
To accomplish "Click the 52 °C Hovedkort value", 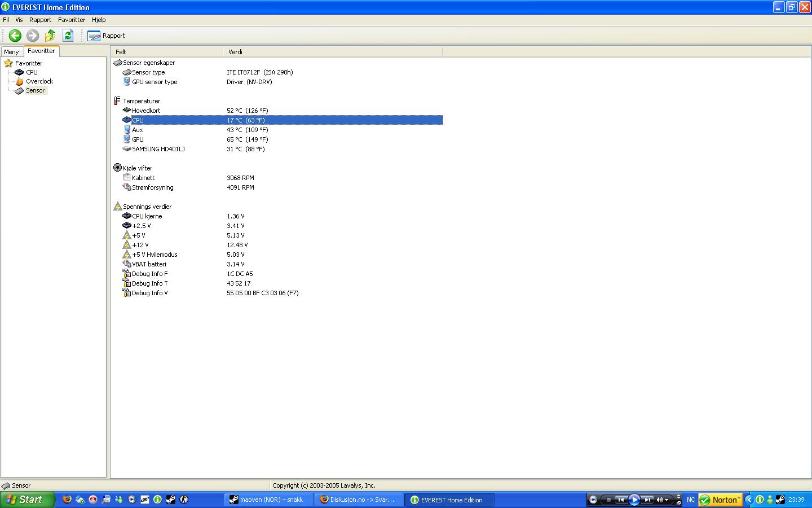I will click(248, 111).
